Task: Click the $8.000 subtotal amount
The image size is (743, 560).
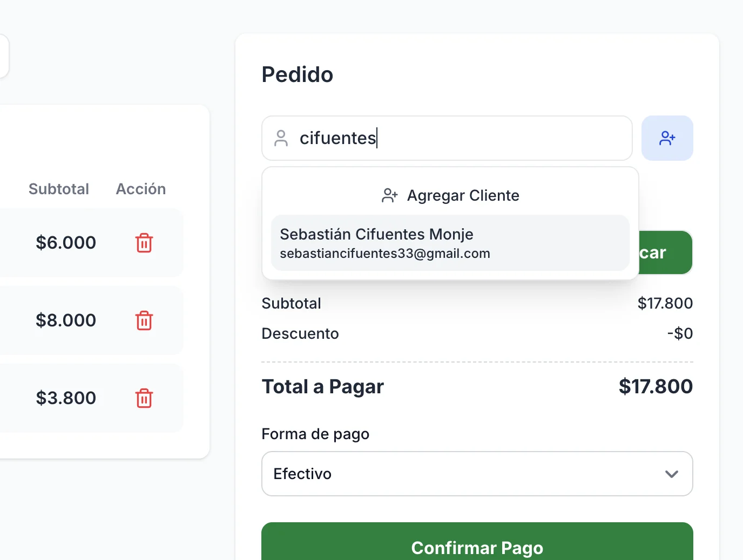Action: pyautogui.click(x=66, y=320)
